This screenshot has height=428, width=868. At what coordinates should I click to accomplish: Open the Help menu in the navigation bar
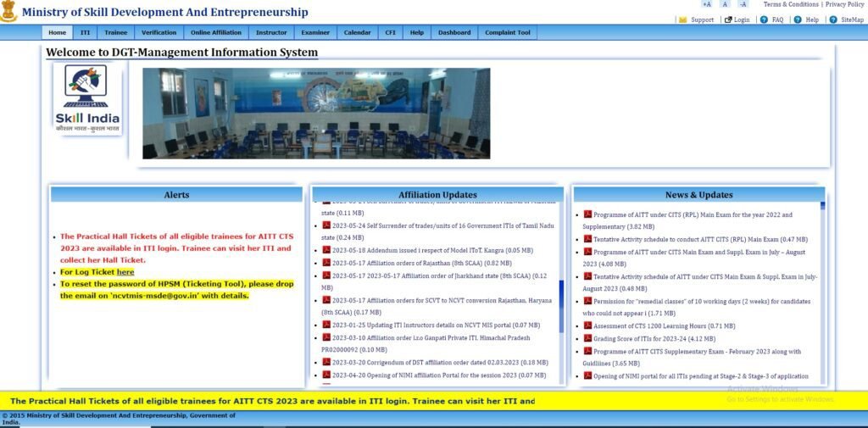click(417, 33)
